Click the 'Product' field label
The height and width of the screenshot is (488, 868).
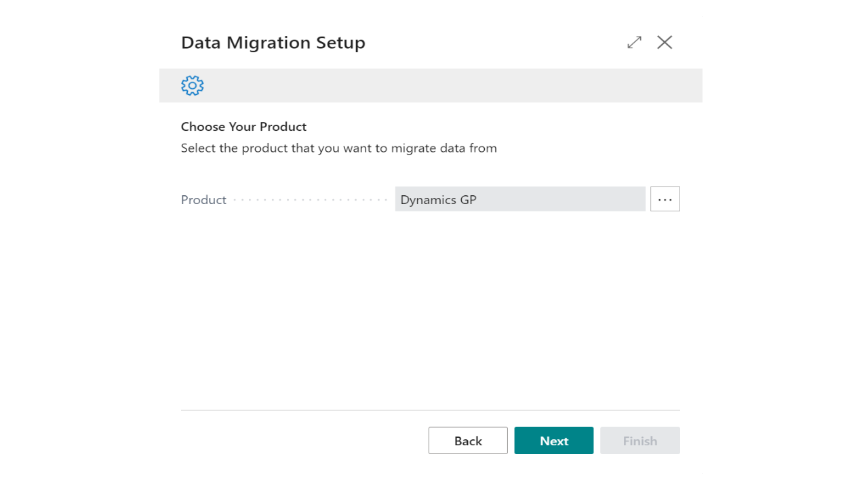click(203, 200)
